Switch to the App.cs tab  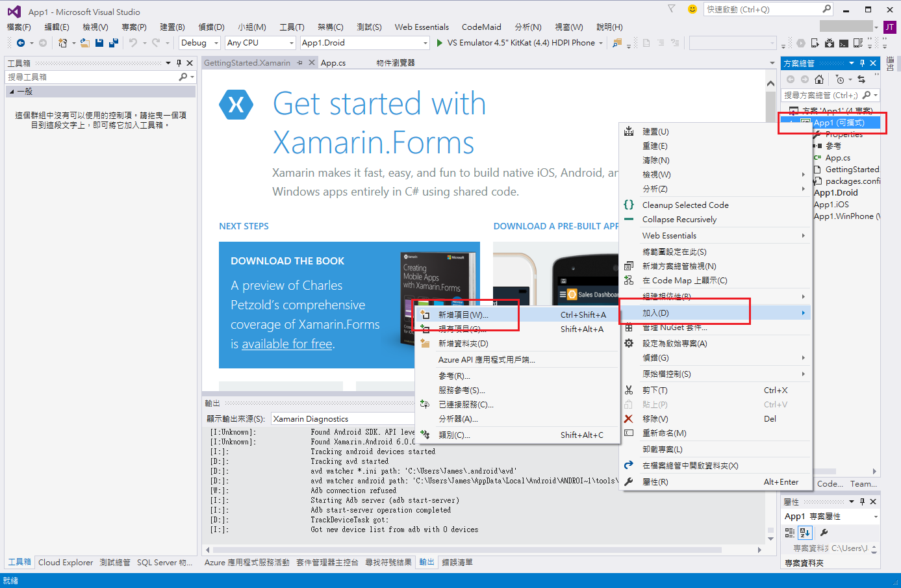click(333, 63)
